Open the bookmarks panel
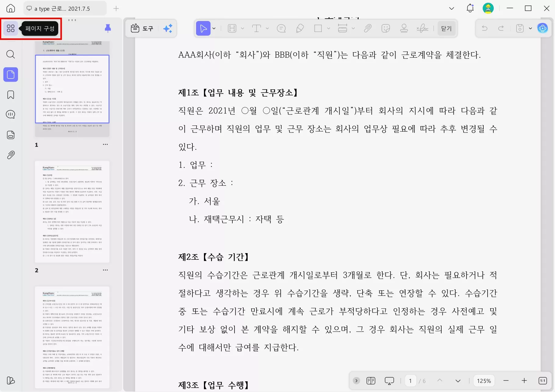Viewport: 555px width, 392px height. point(10,95)
